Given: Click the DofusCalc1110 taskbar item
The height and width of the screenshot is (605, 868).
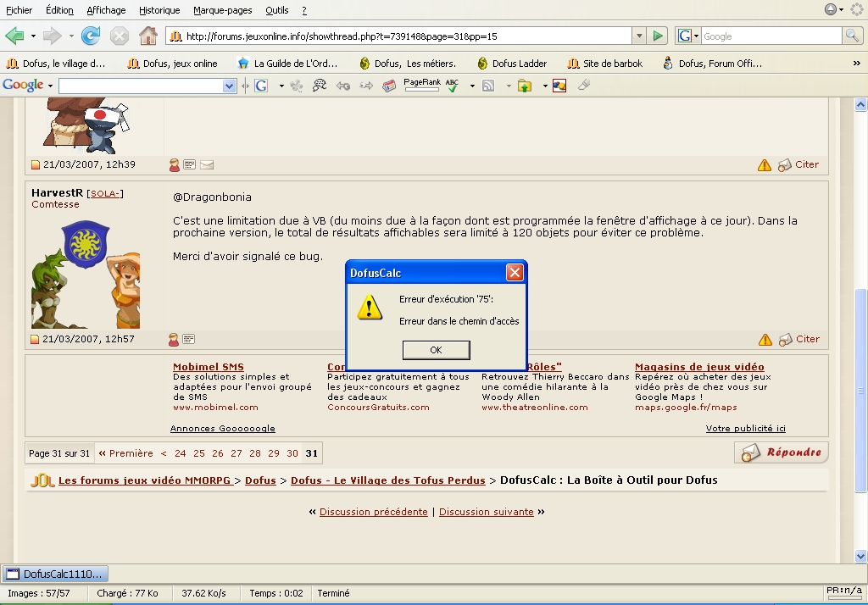Looking at the screenshot, I should tap(55, 574).
